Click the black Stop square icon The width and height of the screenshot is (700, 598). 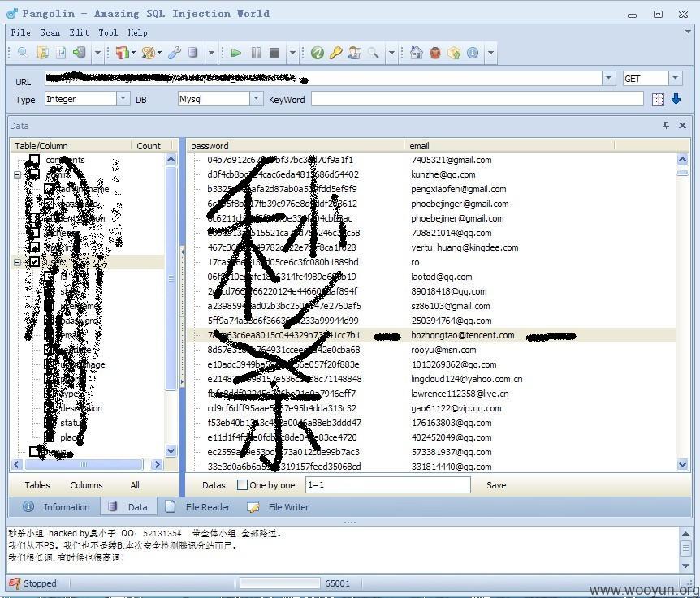(274, 53)
